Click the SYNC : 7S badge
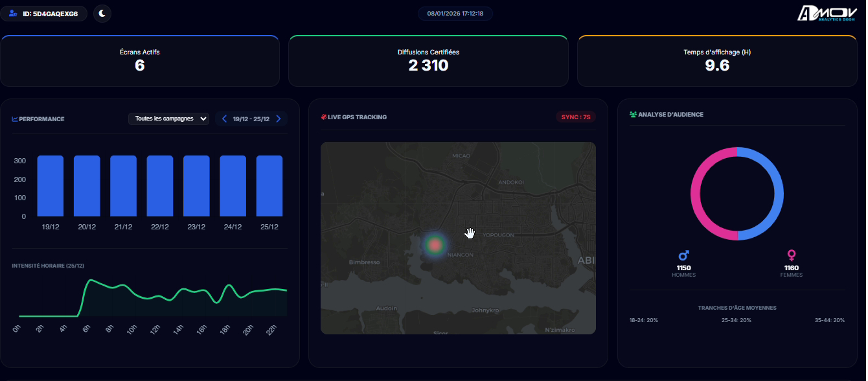 [x=575, y=117]
